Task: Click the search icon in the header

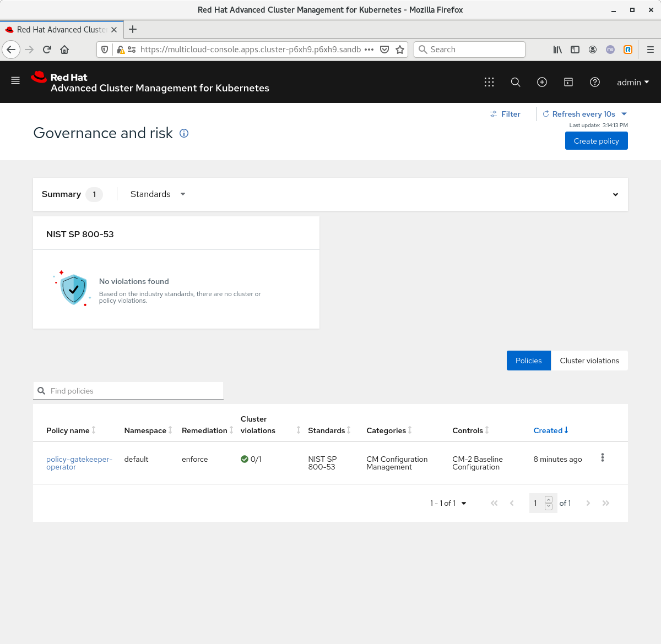Action: click(516, 82)
